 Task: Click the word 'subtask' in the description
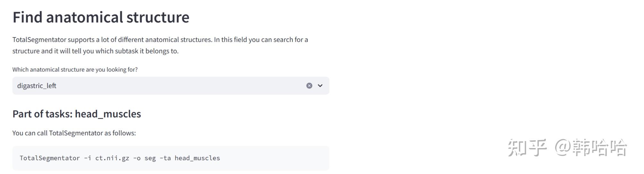point(126,51)
